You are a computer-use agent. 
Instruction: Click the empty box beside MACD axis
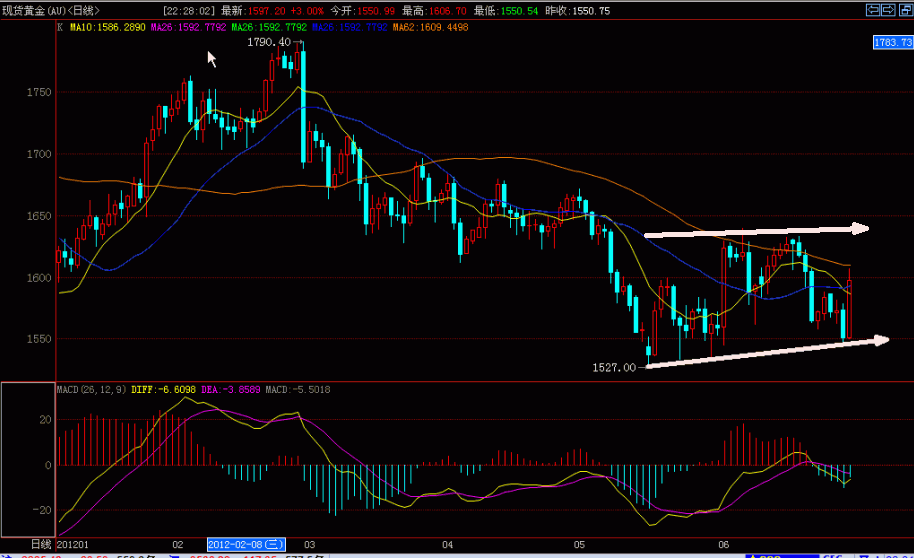tap(28, 459)
